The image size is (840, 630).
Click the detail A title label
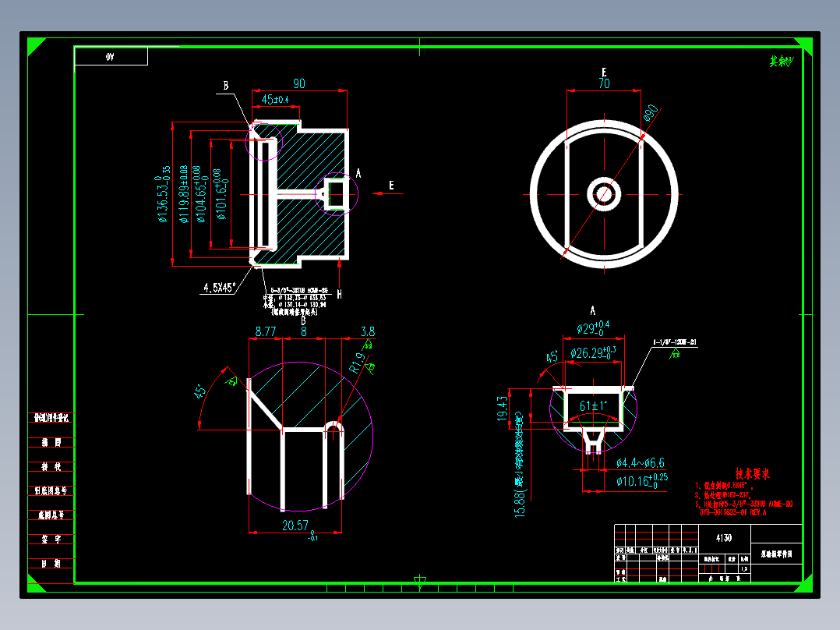click(592, 310)
